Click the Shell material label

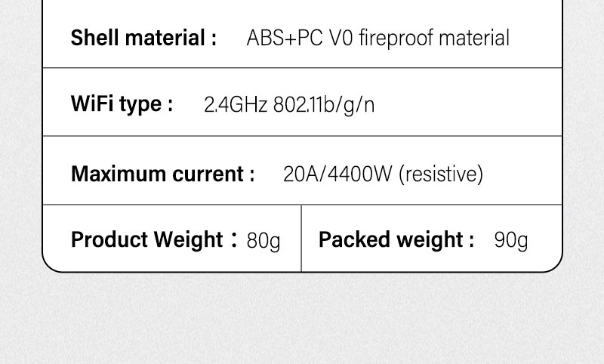point(143,38)
